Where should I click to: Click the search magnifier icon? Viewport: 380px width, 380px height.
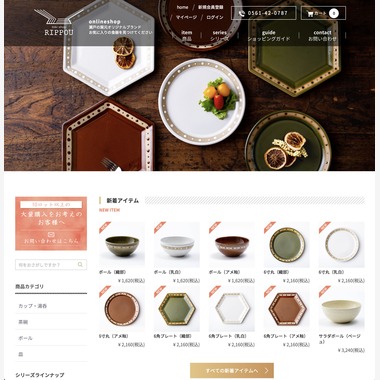[x=80, y=265]
